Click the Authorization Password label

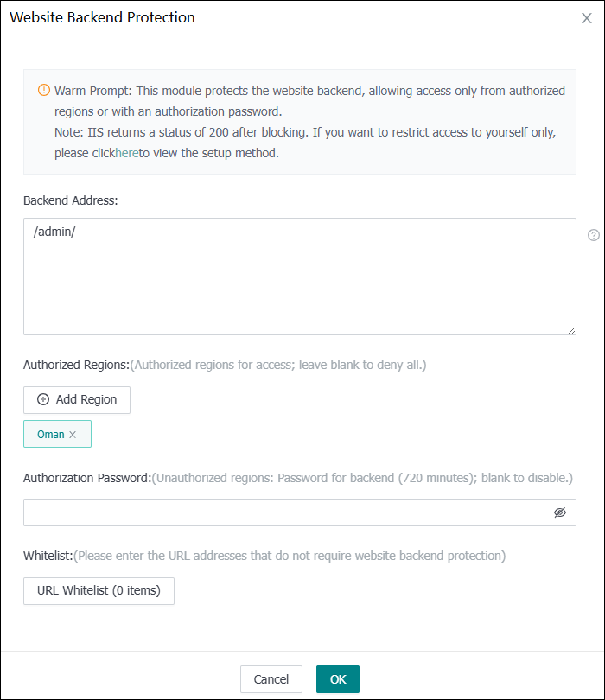[x=87, y=478]
